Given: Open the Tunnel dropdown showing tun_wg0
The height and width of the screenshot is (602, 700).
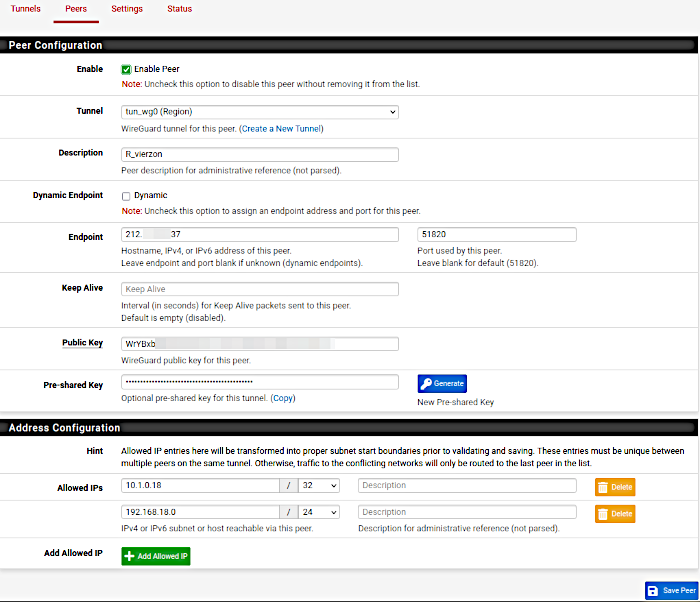Looking at the screenshot, I should click(x=259, y=112).
